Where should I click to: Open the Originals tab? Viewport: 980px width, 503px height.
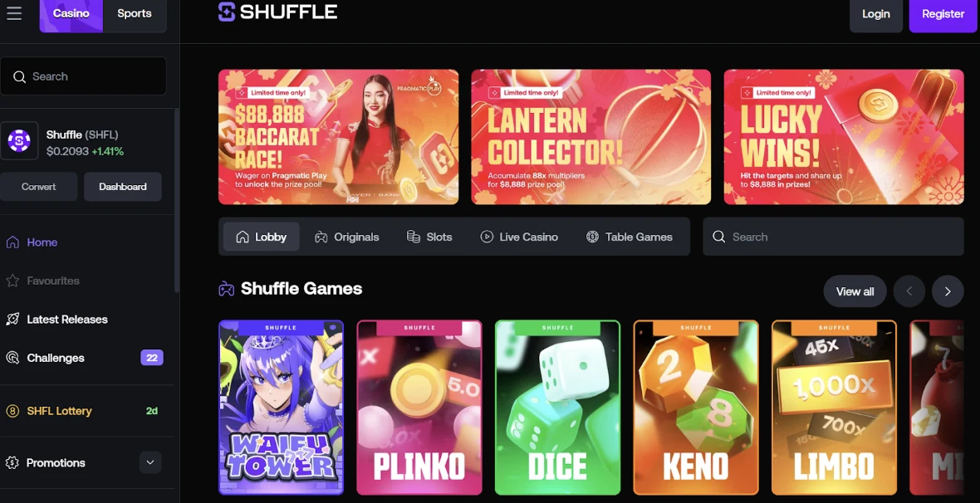347,237
